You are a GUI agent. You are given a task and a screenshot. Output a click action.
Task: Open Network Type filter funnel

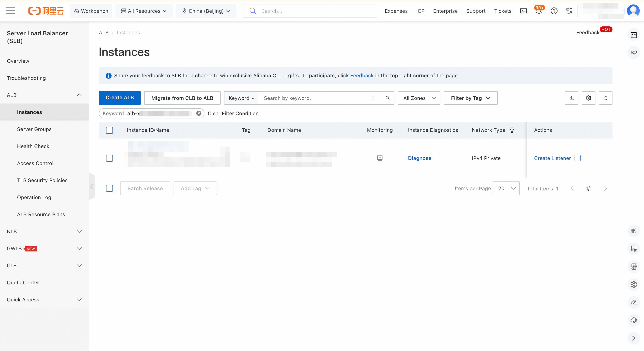512,130
